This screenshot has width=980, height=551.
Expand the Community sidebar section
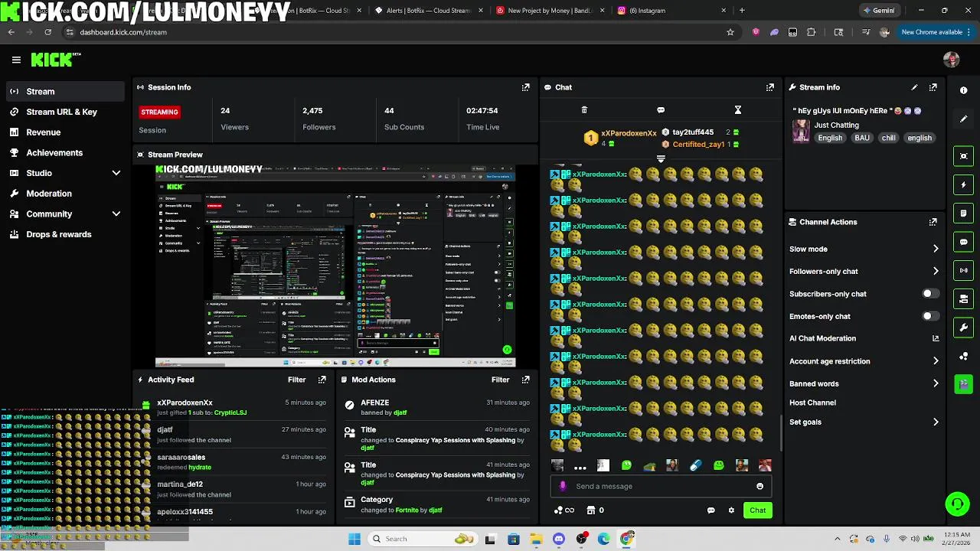pos(116,214)
